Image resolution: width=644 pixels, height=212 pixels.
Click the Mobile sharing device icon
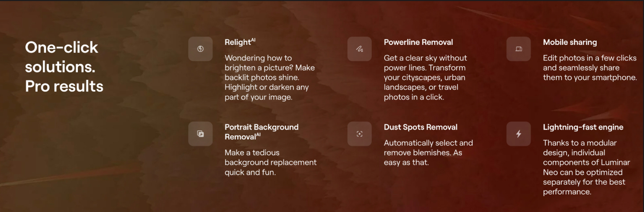(x=518, y=49)
